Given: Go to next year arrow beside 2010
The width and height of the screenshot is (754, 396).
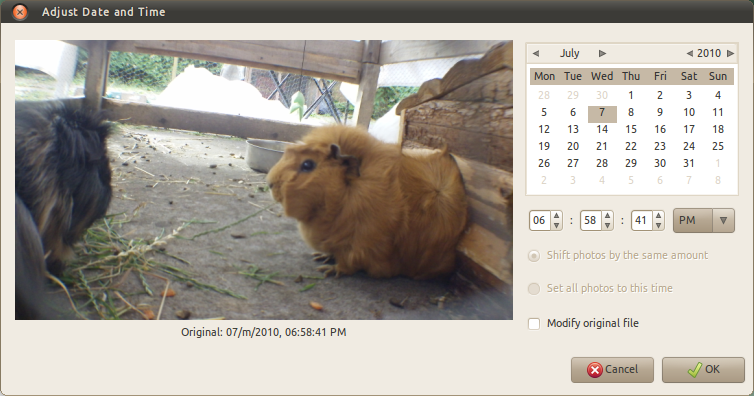Looking at the screenshot, I should click(x=730, y=53).
